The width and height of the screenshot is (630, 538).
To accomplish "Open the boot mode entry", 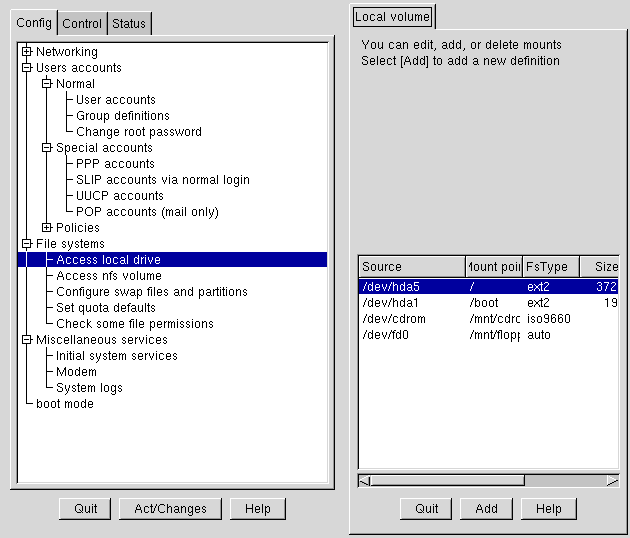I will [x=64, y=404].
